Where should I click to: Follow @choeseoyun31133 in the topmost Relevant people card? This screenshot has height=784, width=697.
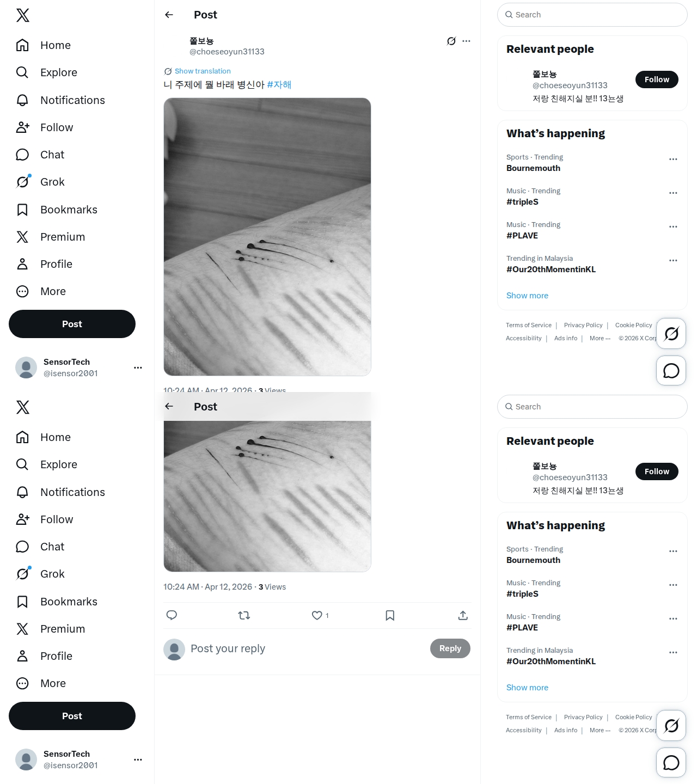[657, 79]
